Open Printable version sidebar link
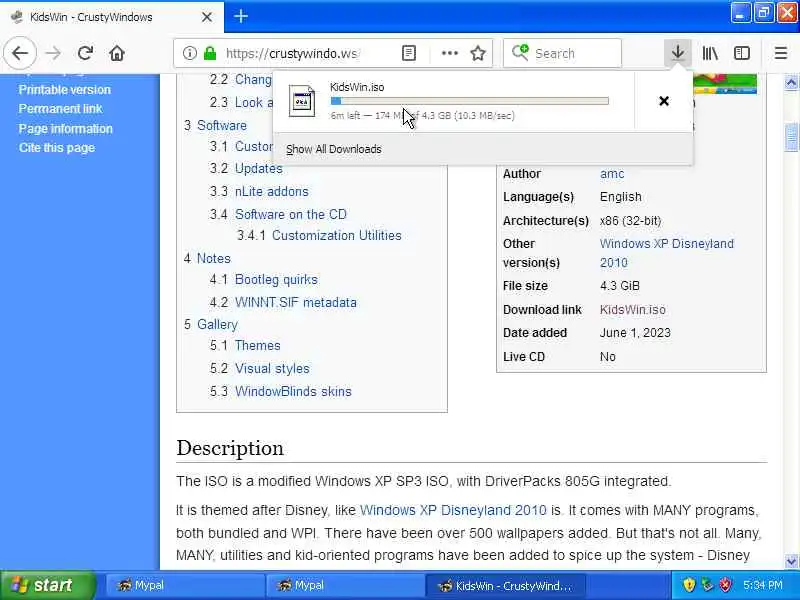Screen dimensions: 800x600 pos(64,90)
